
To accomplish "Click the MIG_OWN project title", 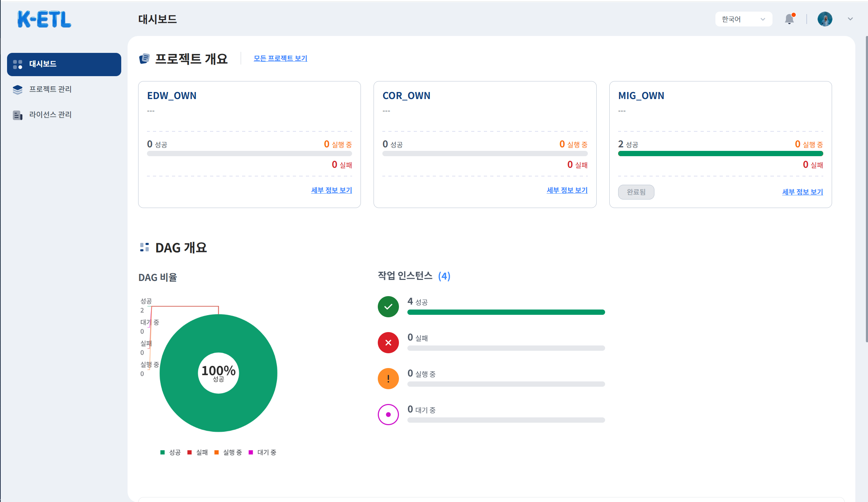I will [x=641, y=96].
